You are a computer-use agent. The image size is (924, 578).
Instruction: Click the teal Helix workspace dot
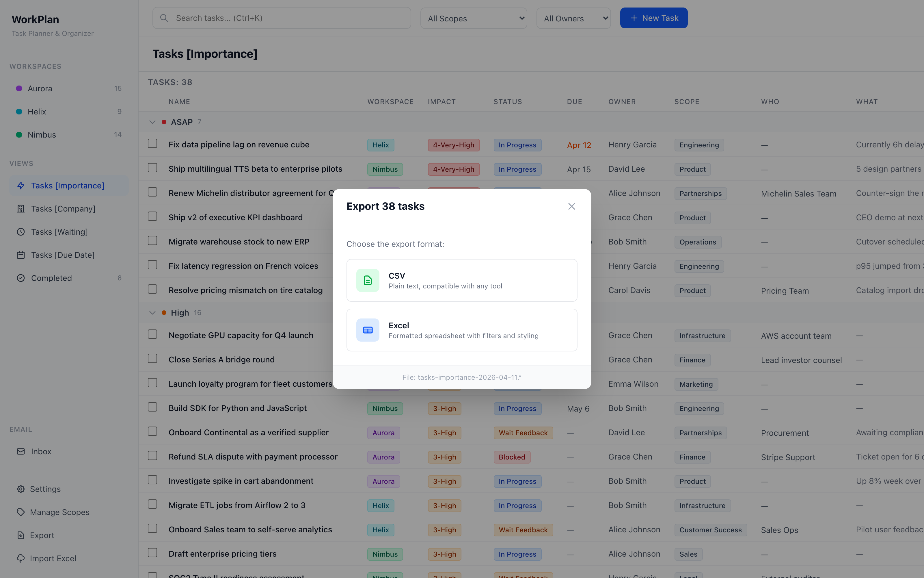click(x=19, y=112)
